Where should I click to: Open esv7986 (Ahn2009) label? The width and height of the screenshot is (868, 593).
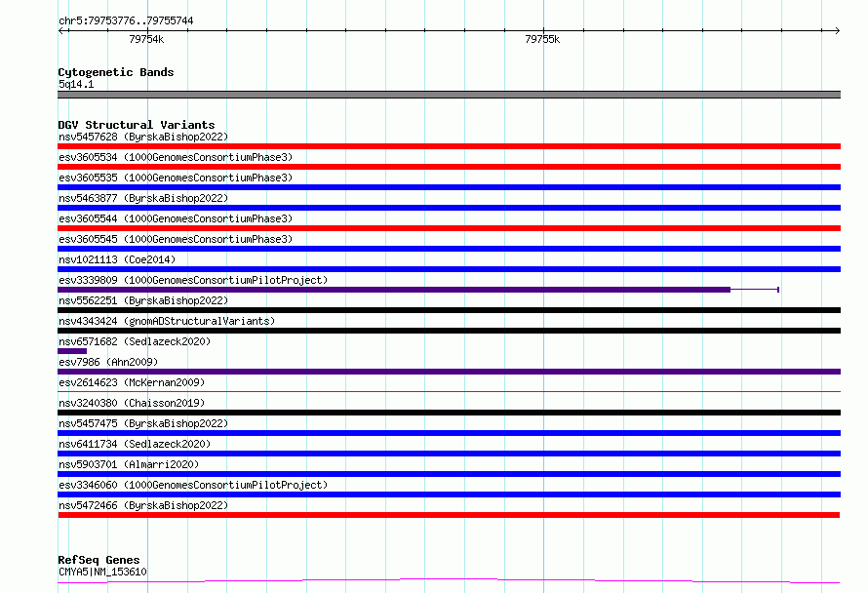pos(108,362)
